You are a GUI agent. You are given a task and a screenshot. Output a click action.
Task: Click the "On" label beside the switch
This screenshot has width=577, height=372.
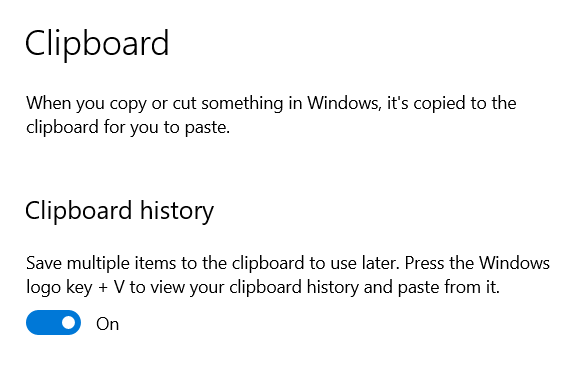[107, 324]
